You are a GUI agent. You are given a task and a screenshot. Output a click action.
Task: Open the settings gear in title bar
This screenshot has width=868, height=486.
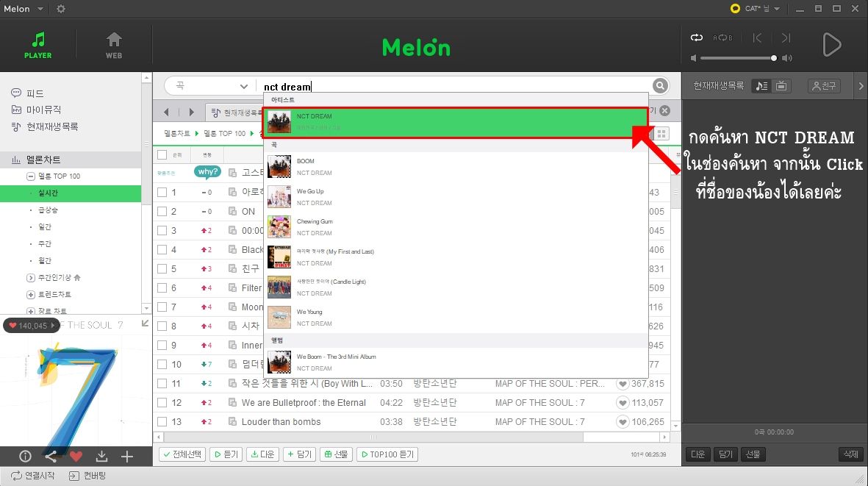61,9
